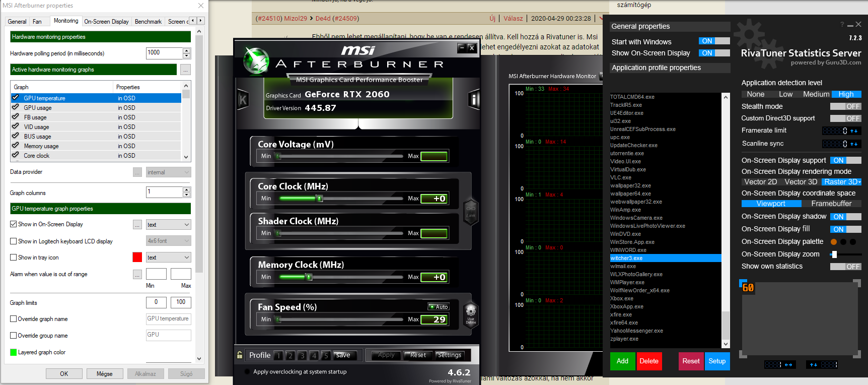
Task: Click the Delete profile button
Action: (649, 361)
